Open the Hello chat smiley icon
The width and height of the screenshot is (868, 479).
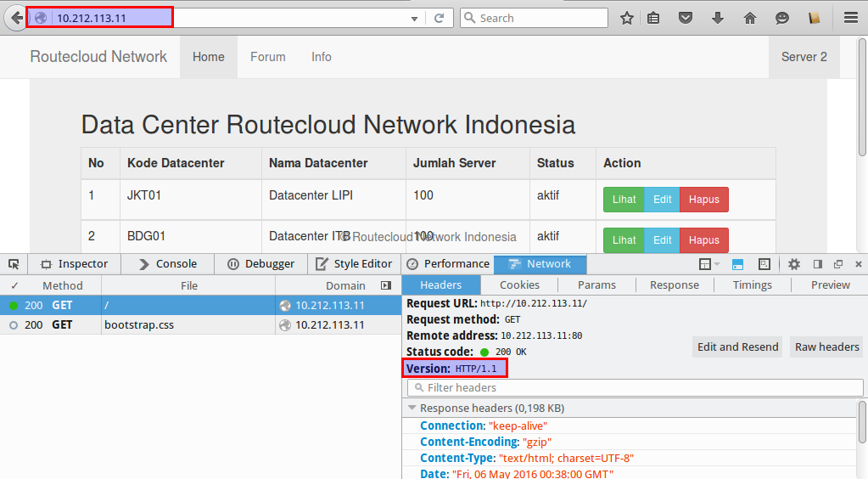pyautogui.click(x=781, y=19)
